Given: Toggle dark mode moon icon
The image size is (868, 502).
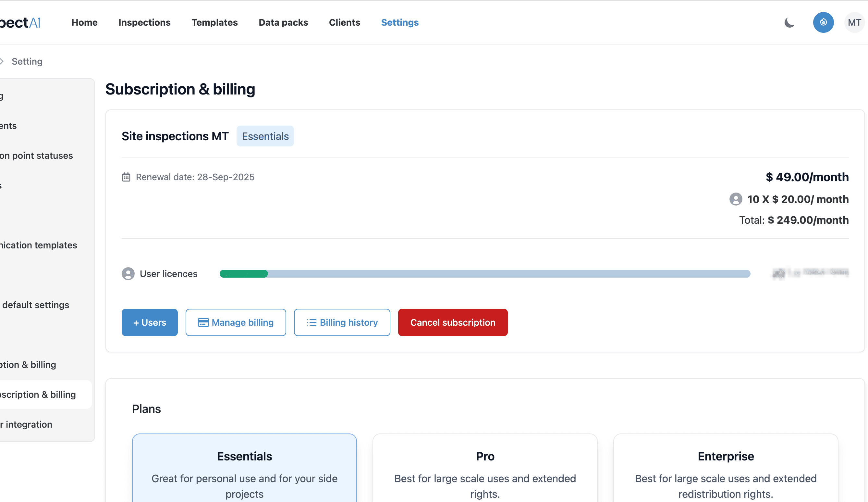Looking at the screenshot, I should [789, 22].
